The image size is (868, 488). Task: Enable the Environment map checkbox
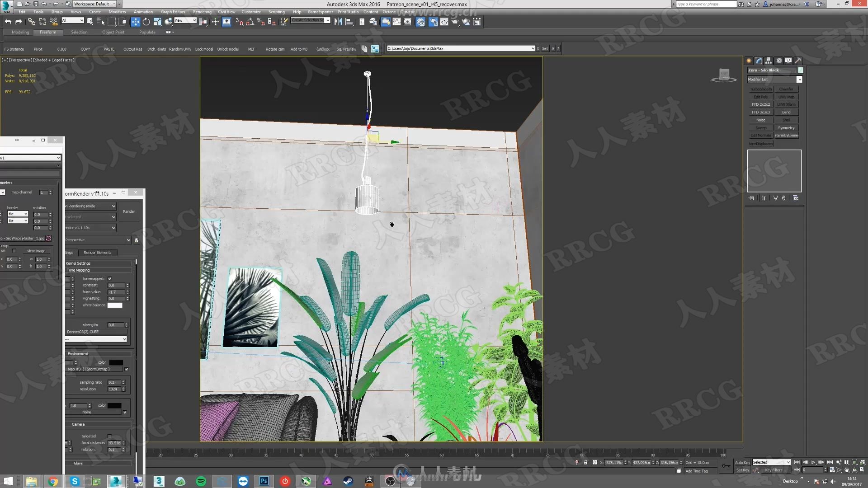[x=127, y=370]
